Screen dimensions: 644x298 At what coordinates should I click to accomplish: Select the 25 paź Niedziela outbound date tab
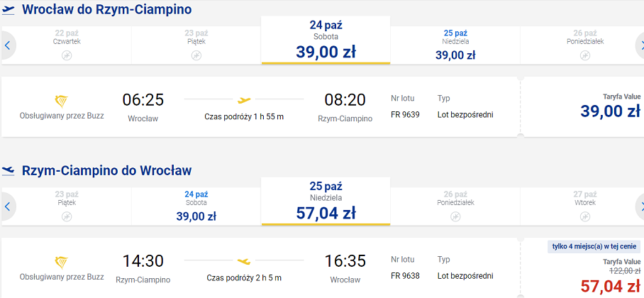coord(455,45)
